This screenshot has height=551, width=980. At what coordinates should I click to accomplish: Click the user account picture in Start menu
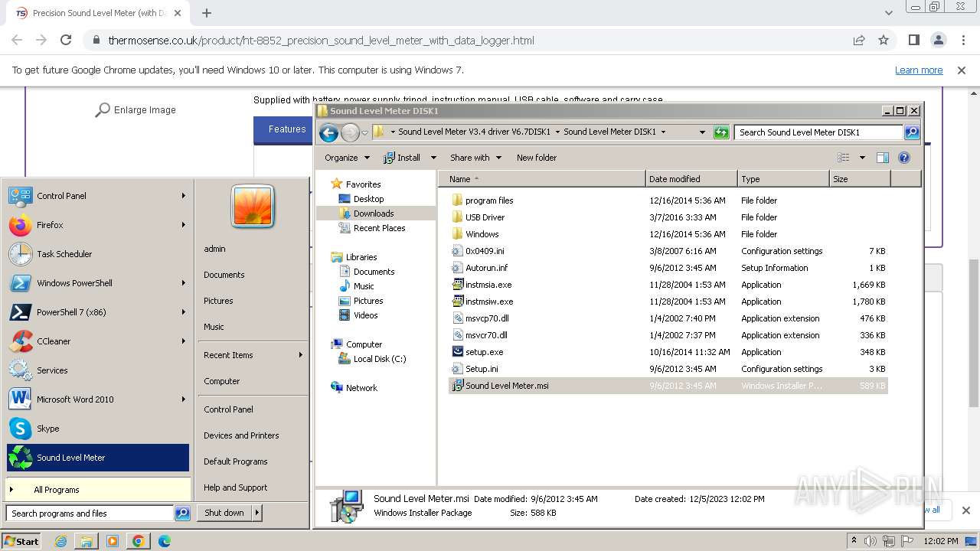(x=253, y=207)
